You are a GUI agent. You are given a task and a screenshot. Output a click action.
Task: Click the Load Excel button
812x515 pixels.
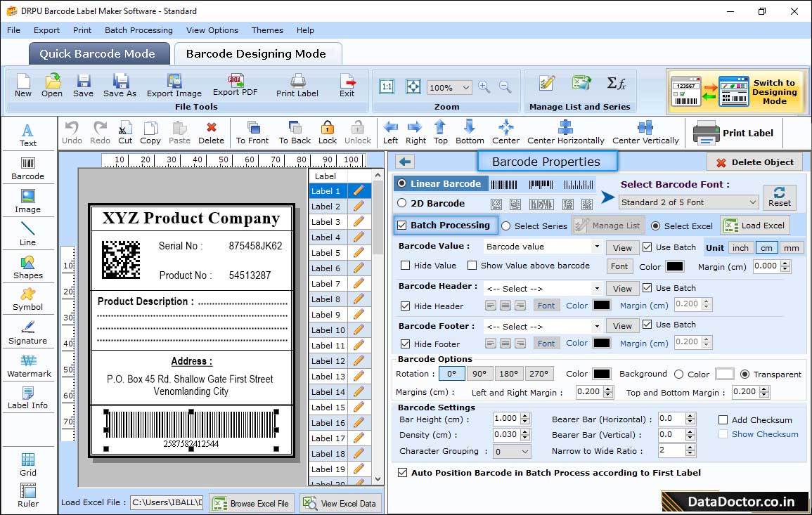754,225
